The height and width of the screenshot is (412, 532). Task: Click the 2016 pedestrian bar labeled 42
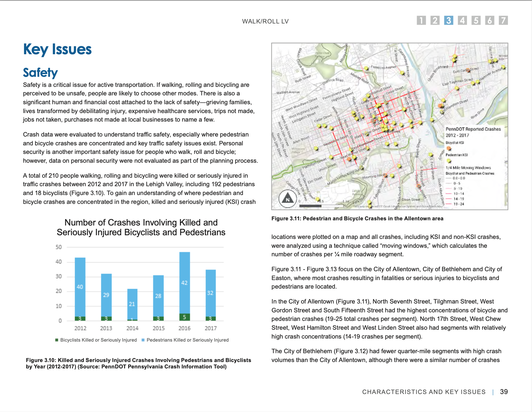point(185,283)
